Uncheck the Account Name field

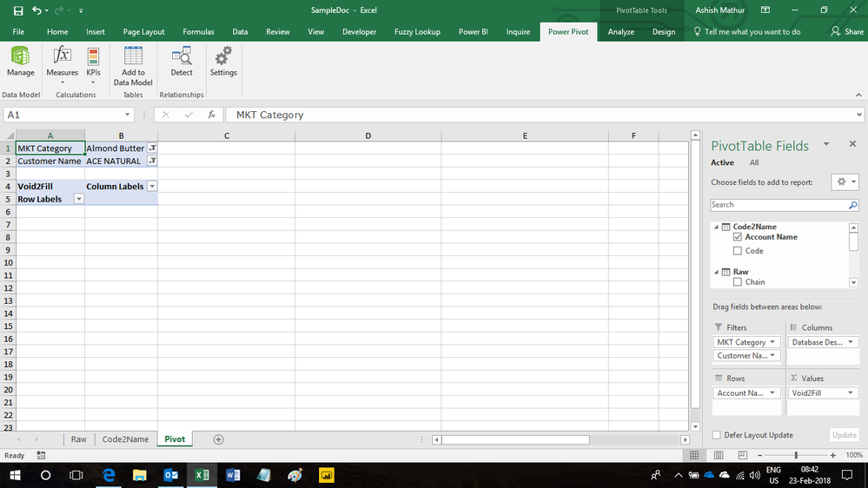738,237
